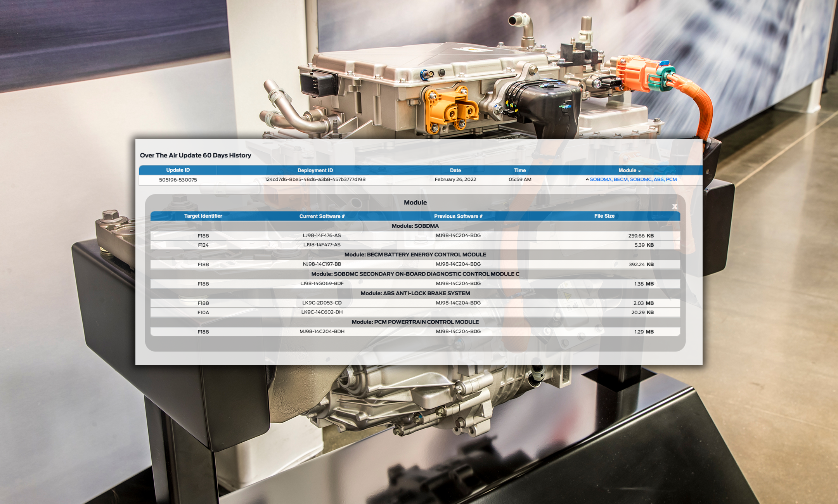Open the SOBDMA module link

(x=602, y=179)
